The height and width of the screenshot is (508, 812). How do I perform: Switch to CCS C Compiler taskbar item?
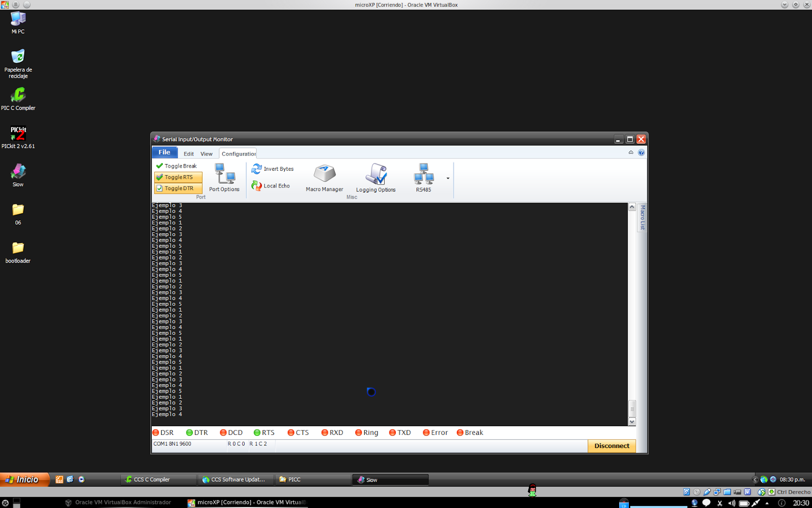[x=158, y=480]
